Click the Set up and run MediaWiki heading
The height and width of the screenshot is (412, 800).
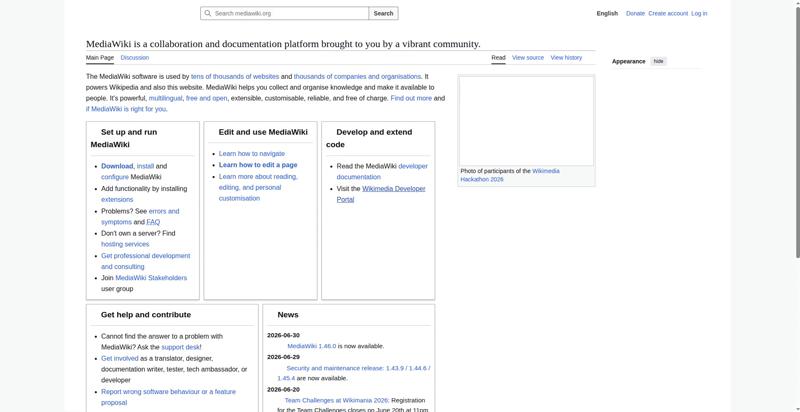pyautogui.click(x=124, y=138)
